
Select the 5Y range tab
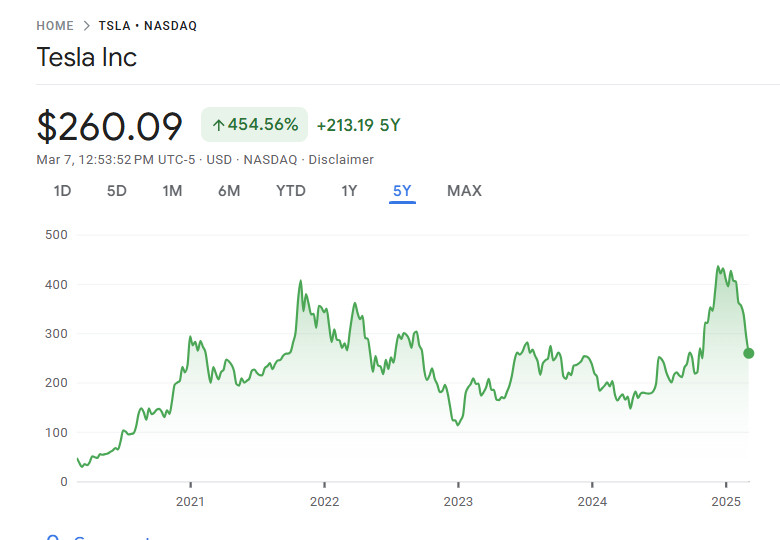tap(402, 191)
